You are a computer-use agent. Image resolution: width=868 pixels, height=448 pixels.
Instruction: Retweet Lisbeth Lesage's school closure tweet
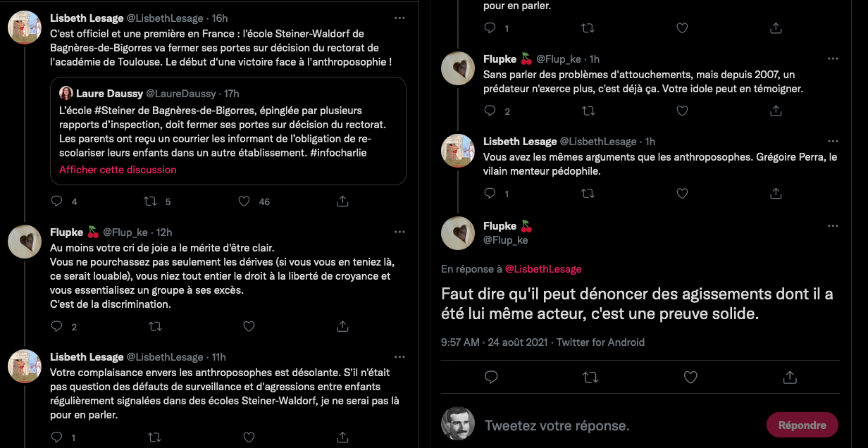point(150,201)
